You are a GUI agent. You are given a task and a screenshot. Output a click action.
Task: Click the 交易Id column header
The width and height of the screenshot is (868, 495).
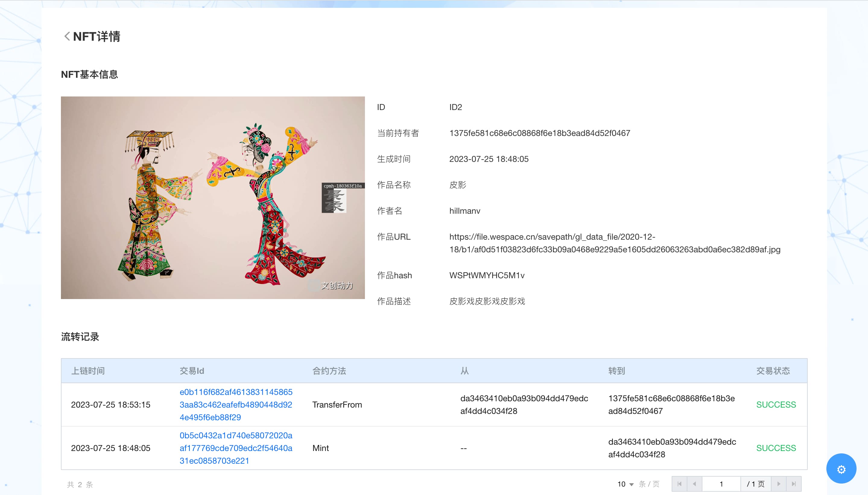pos(192,370)
